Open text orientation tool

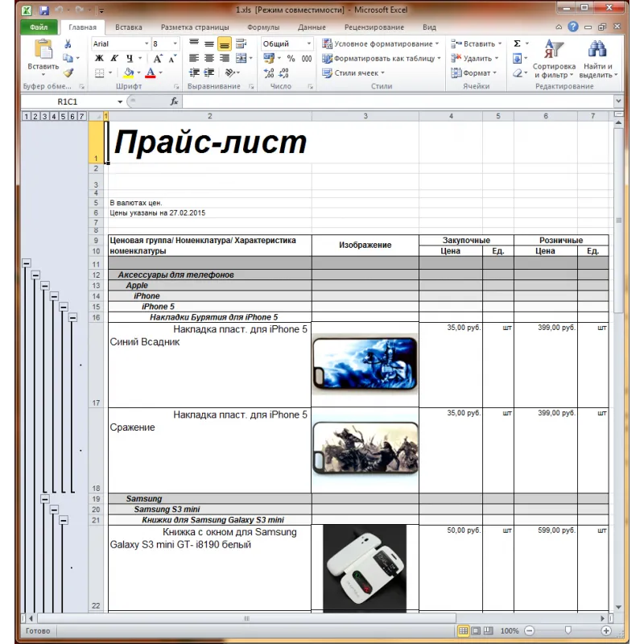(229, 73)
